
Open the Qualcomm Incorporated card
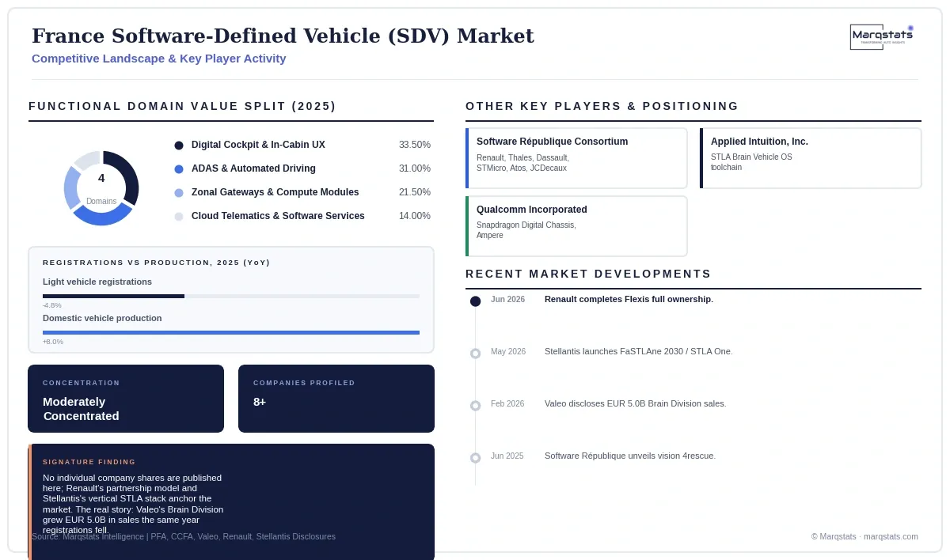coord(576,226)
